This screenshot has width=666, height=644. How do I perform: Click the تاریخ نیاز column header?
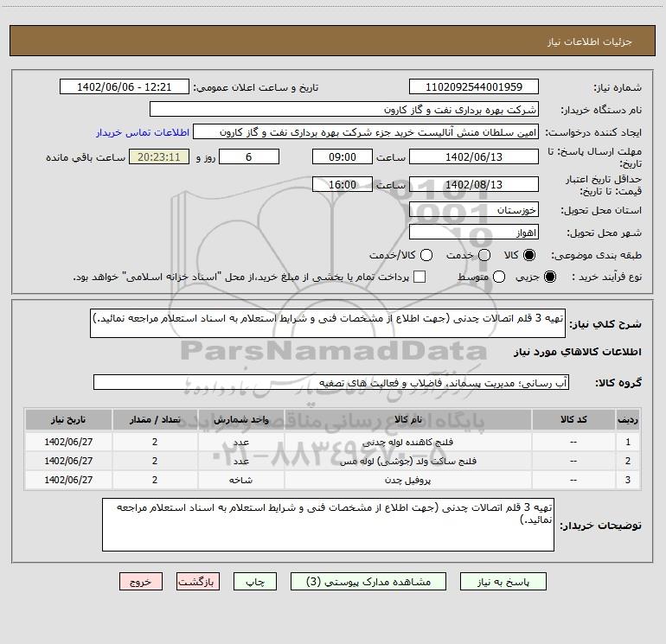[68, 419]
